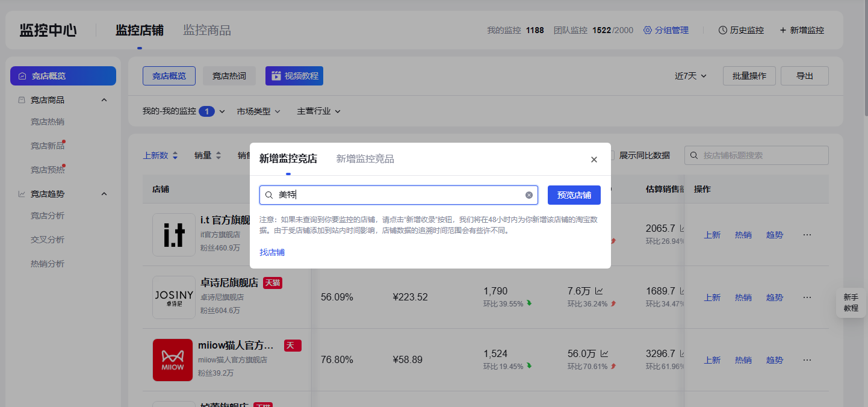This screenshot has width=868, height=407.
Task: Close the 新增监控竞店 dialog
Action: click(x=594, y=160)
